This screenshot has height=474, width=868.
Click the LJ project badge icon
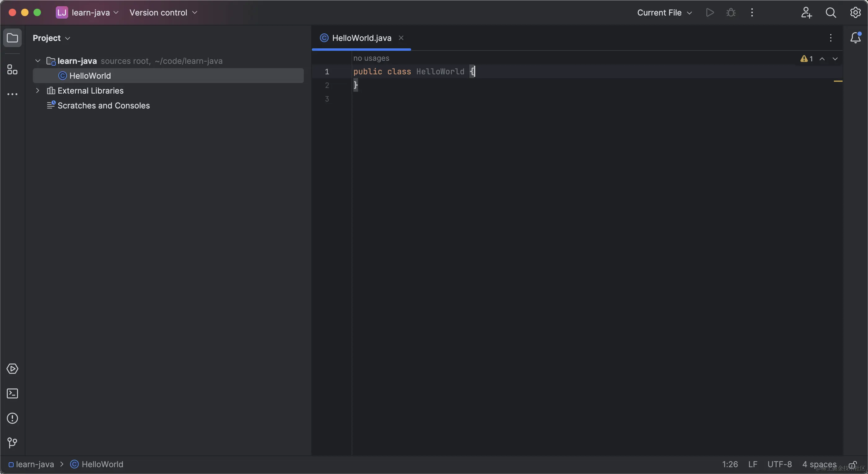coord(62,13)
